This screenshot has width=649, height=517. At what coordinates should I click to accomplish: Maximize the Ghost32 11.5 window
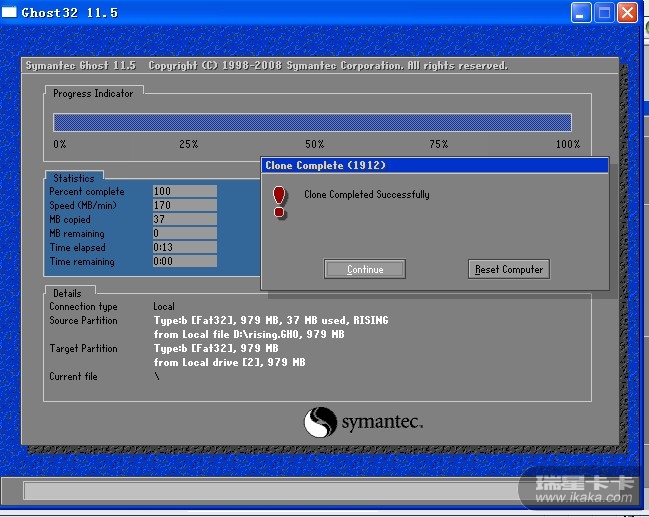point(604,13)
